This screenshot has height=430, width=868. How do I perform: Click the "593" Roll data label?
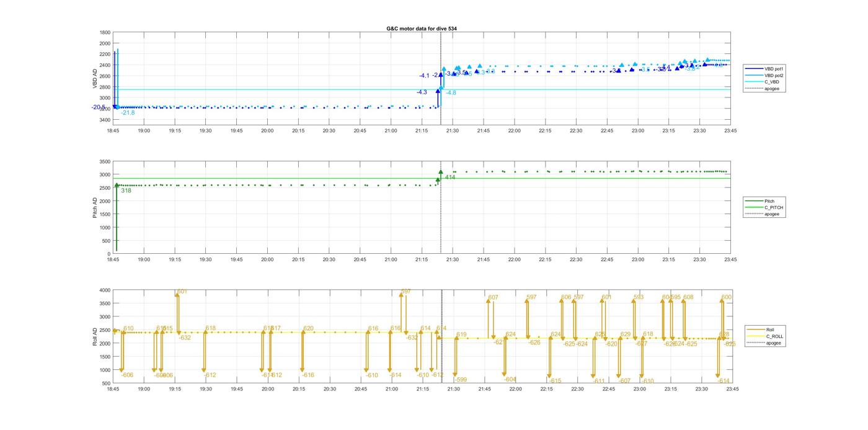click(x=639, y=297)
